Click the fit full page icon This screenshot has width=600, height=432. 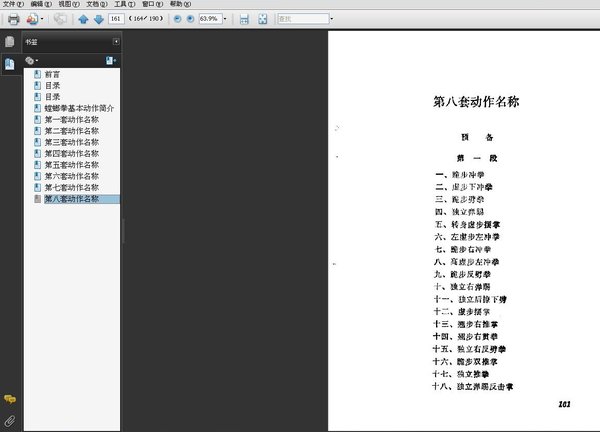pos(262,19)
